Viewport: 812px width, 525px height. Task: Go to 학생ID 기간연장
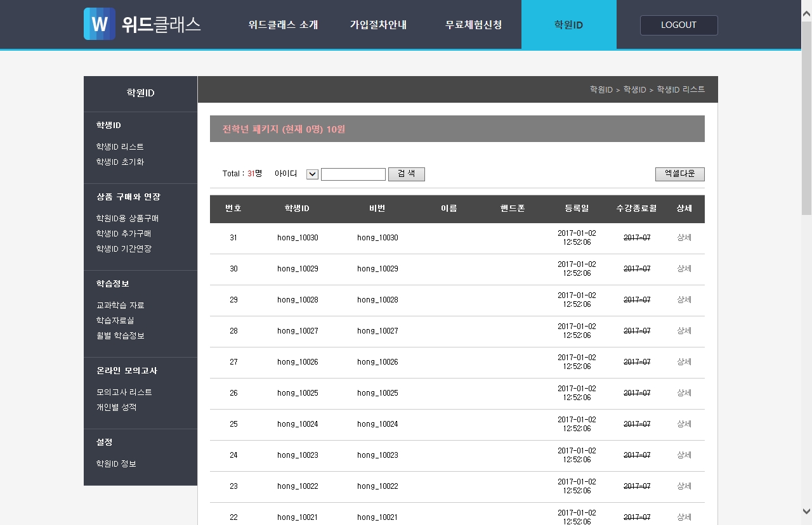[124, 249]
